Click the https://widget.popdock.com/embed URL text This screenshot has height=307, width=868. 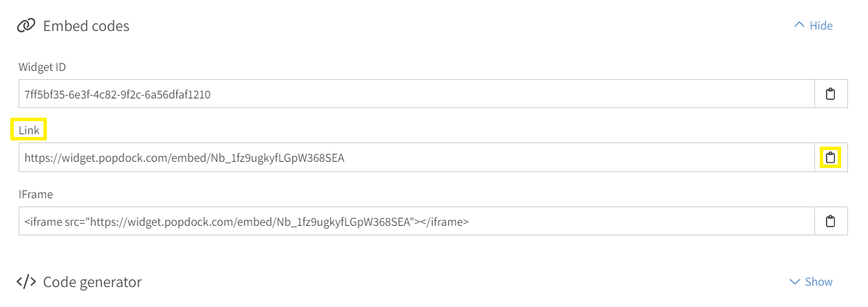click(184, 158)
